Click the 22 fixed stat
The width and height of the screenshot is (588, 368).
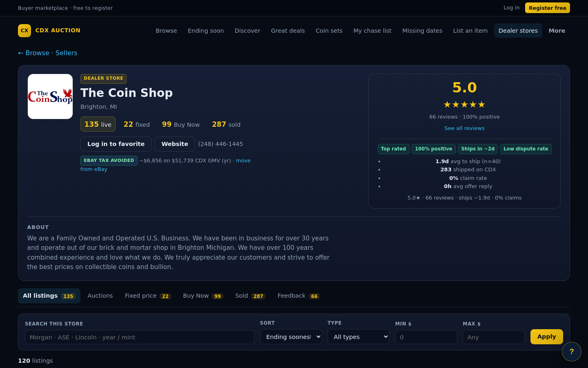tap(137, 124)
